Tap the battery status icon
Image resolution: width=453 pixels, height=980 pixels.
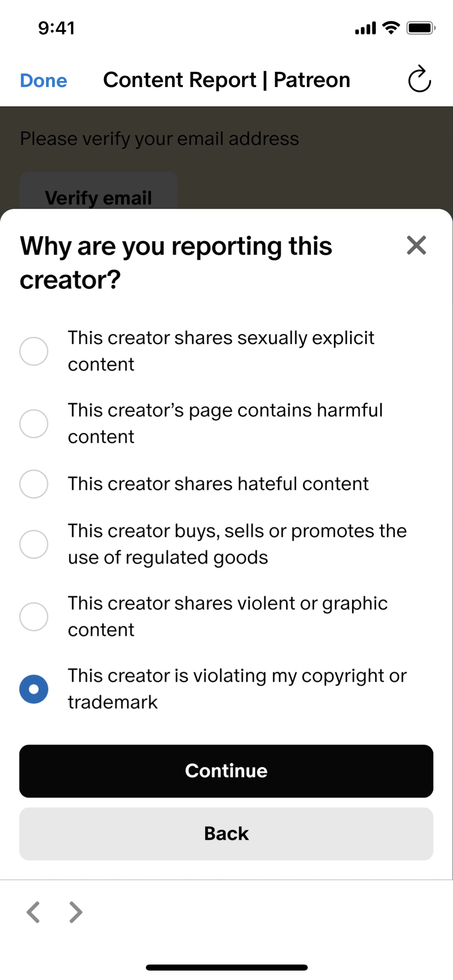point(420,28)
